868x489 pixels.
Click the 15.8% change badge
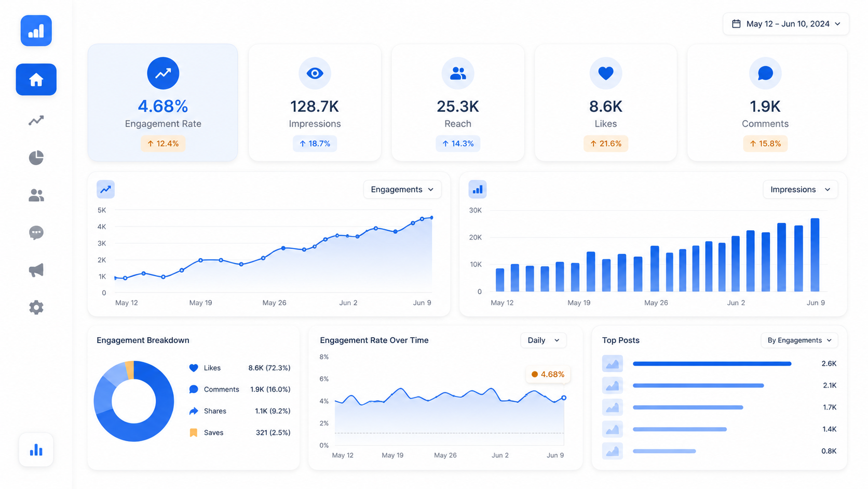click(765, 143)
